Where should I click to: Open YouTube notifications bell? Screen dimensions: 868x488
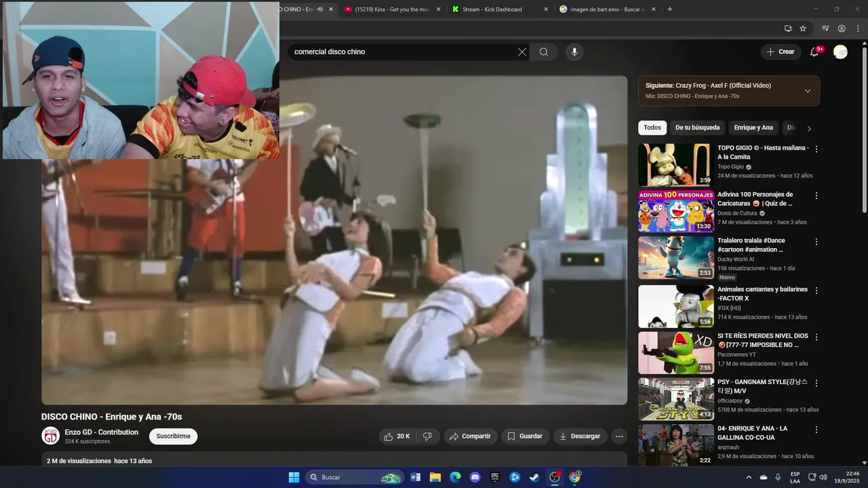(814, 52)
